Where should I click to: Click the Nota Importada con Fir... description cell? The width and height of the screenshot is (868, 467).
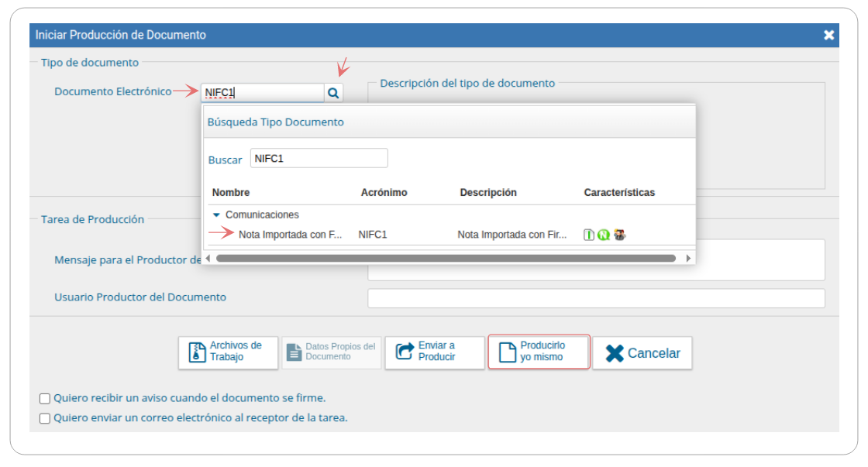click(x=512, y=235)
